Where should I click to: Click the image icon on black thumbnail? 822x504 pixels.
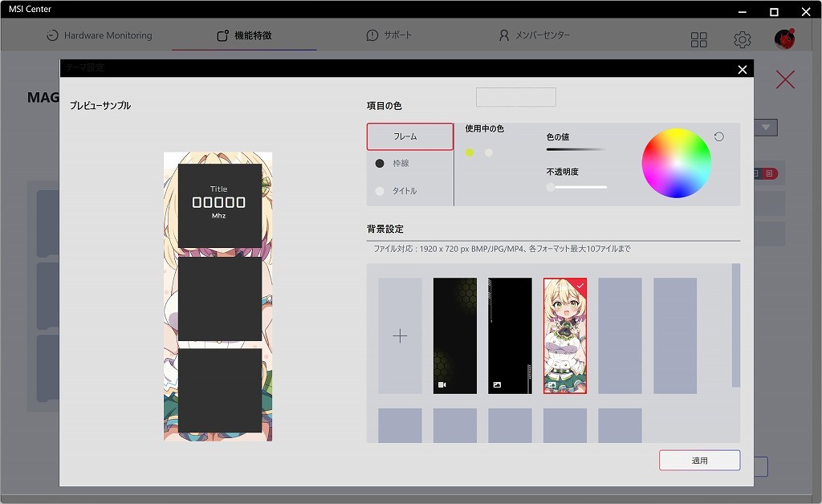(497, 385)
